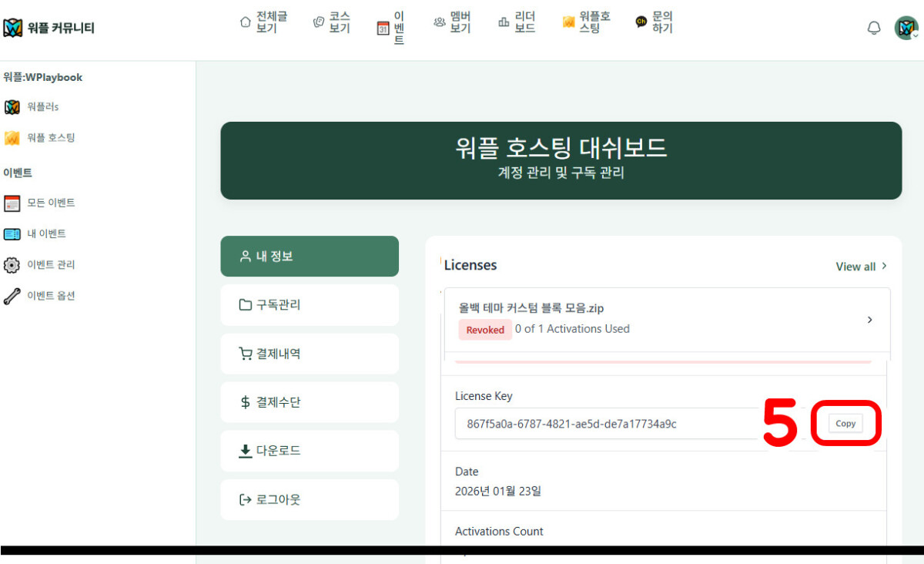Screen dimensions: 924x564
Task: Open 전체글 보기 in top navigation
Action: click(x=264, y=22)
